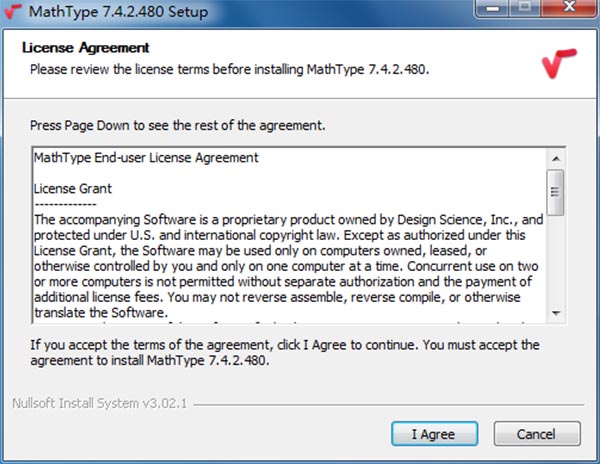Click the "Press Page Down" instruction text
600x464 pixels.
pos(178,127)
